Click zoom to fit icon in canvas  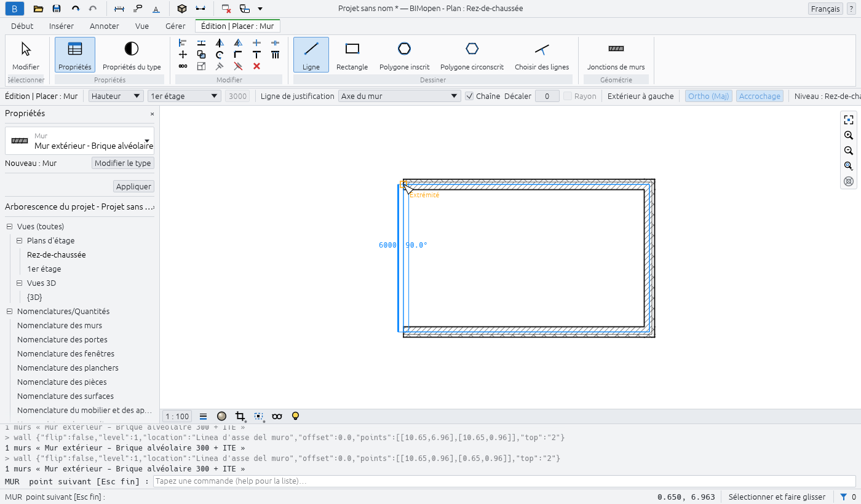click(x=849, y=120)
